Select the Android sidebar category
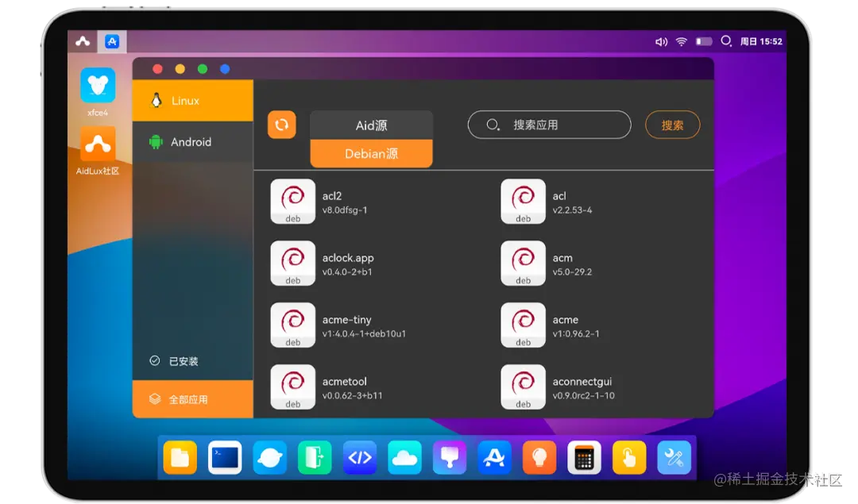This screenshot has height=504, width=858. pos(192,142)
